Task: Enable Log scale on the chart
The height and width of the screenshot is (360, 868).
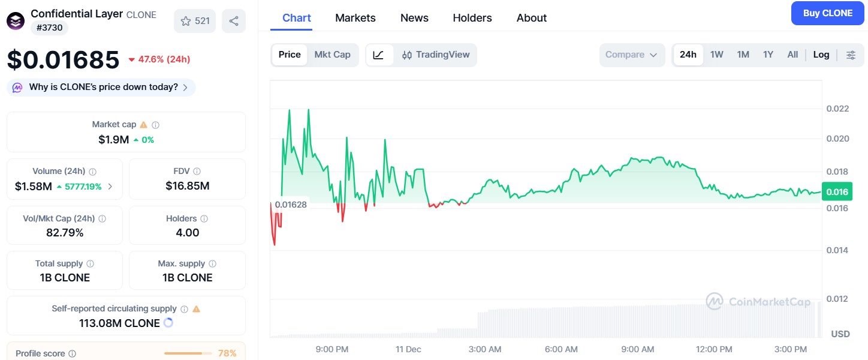Action: pos(821,54)
